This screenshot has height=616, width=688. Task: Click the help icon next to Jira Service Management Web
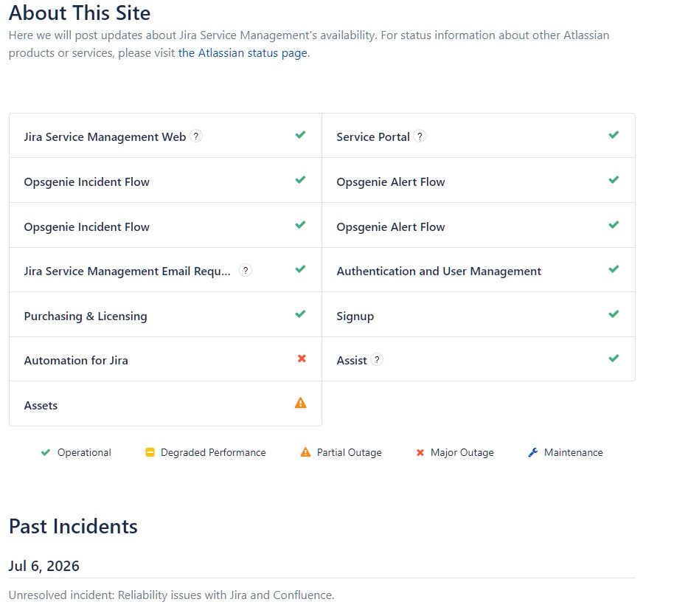[x=196, y=136]
